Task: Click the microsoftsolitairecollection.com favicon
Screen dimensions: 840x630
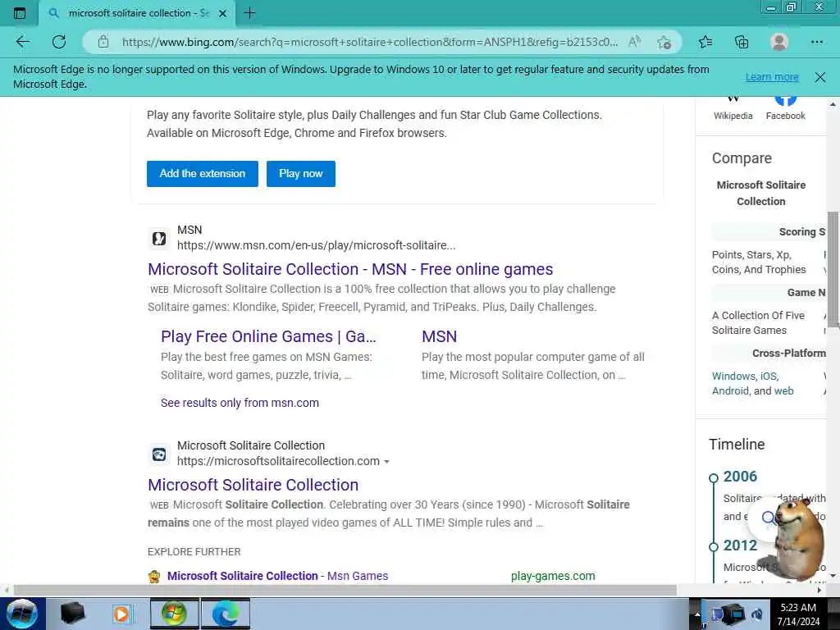Action: pyautogui.click(x=159, y=454)
